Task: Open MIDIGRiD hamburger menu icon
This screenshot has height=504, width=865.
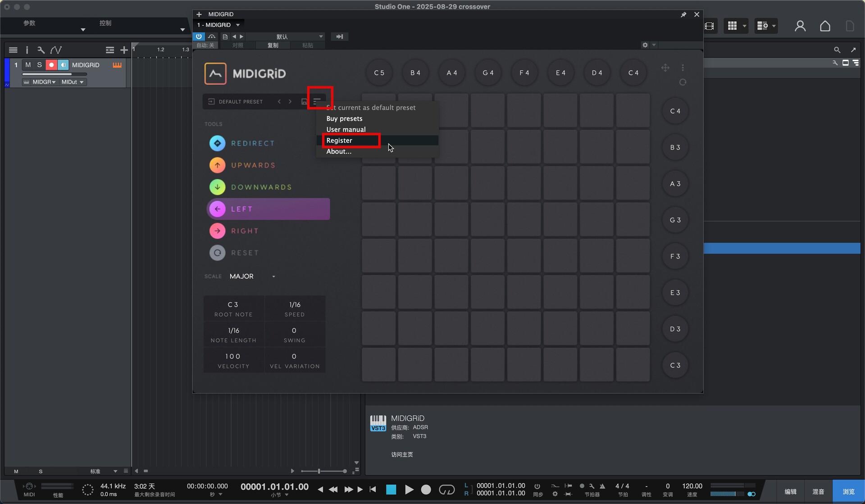Action: 317,101
